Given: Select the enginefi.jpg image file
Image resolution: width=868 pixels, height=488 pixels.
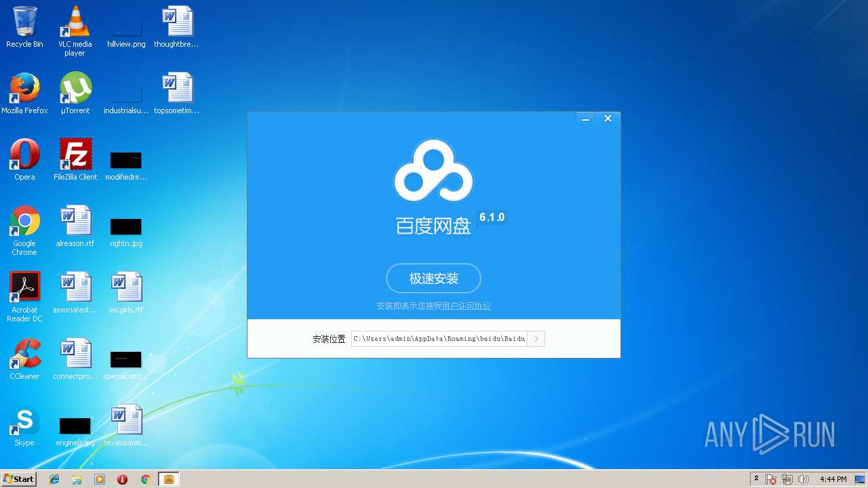Looking at the screenshot, I should click(75, 431).
